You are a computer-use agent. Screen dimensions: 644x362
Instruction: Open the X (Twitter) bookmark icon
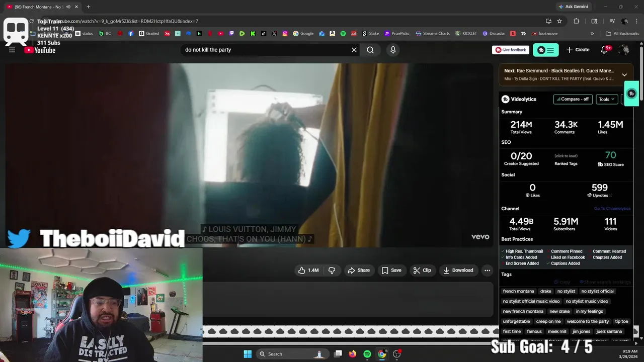click(274, 34)
